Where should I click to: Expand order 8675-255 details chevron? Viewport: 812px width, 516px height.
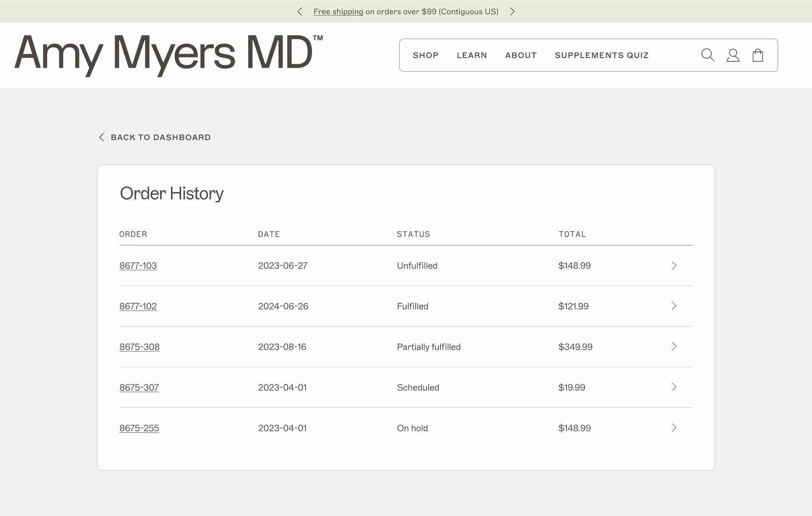coord(674,428)
